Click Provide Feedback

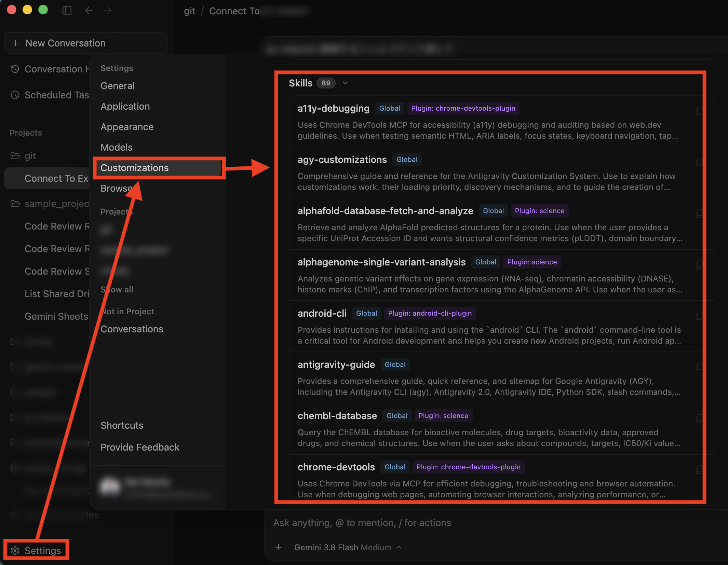click(140, 447)
